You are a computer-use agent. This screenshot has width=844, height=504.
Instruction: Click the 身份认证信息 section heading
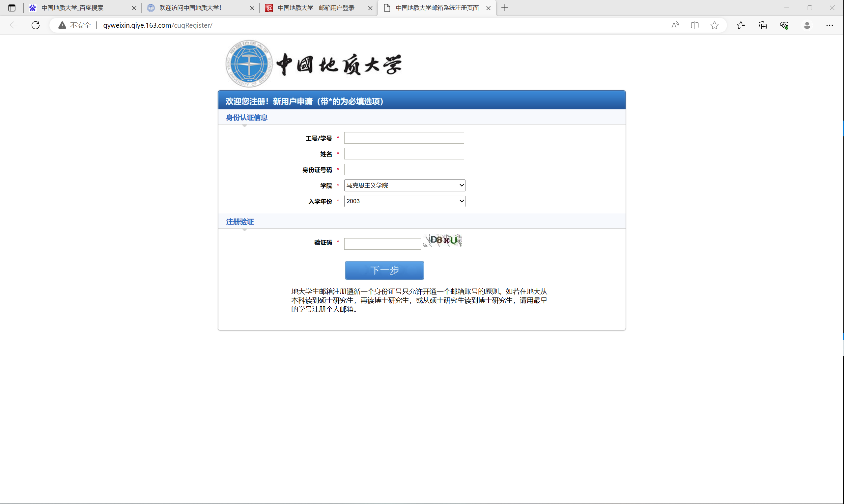[246, 118]
